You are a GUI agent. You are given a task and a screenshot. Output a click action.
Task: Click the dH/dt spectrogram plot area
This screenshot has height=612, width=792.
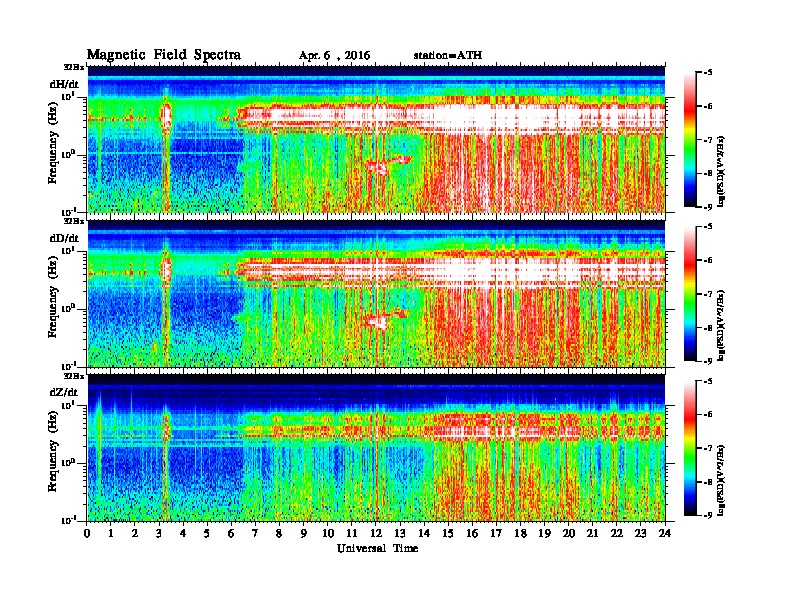click(x=376, y=139)
